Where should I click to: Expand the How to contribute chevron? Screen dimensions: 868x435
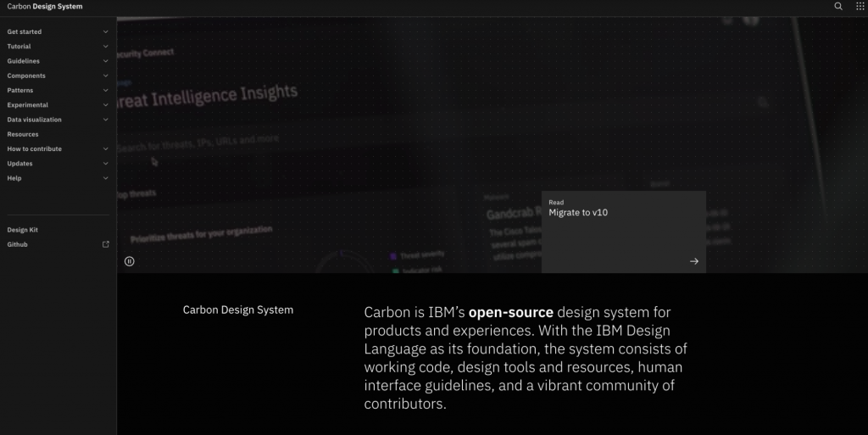pos(106,149)
